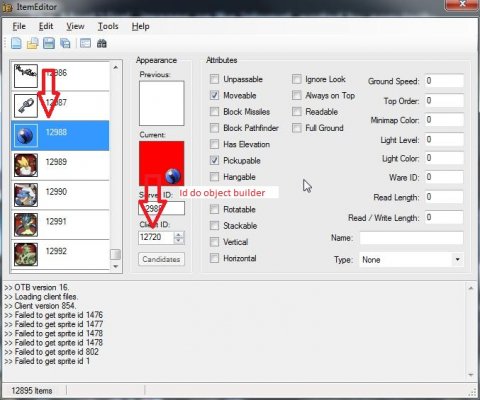Click the Save disk toolbar icon
The height and width of the screenshot is (400, 480).
pyautogui.click(x=49, y=43)
